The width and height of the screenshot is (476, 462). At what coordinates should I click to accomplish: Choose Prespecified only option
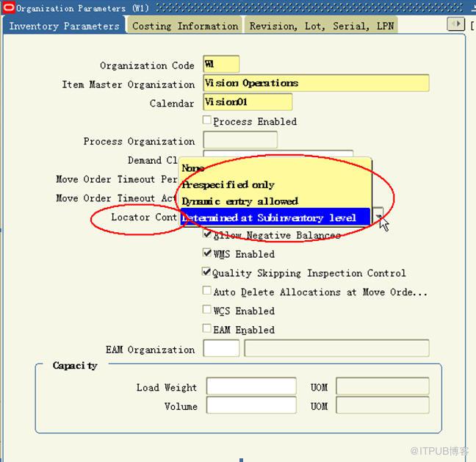275,184
